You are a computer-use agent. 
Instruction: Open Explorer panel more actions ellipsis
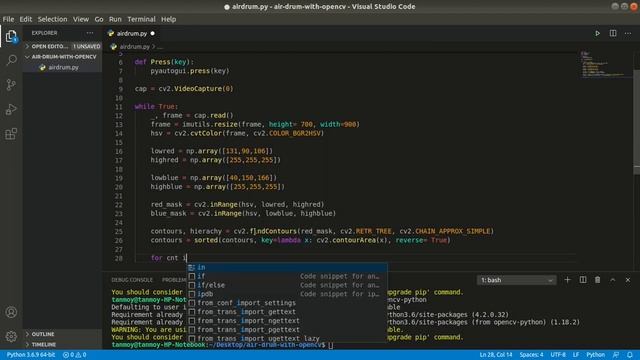pos(90,33)
